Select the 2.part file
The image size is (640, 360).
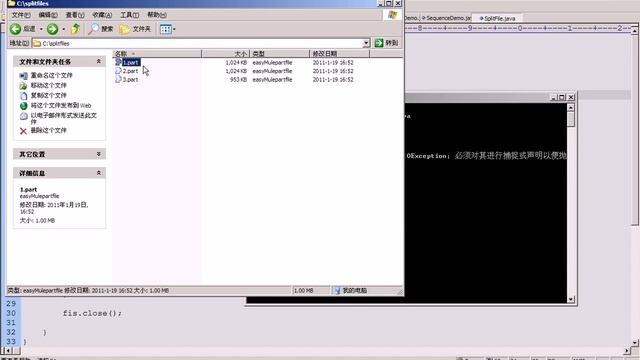(x=131, y=71)
